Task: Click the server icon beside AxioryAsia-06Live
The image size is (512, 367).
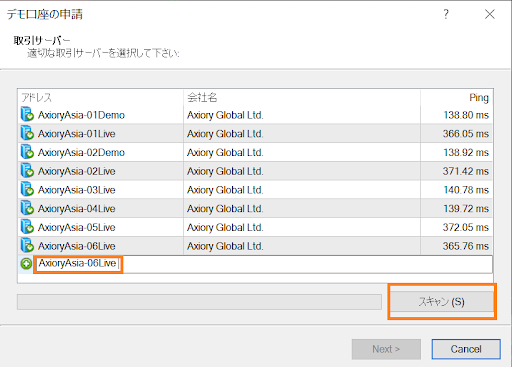Action: [27, 245]
